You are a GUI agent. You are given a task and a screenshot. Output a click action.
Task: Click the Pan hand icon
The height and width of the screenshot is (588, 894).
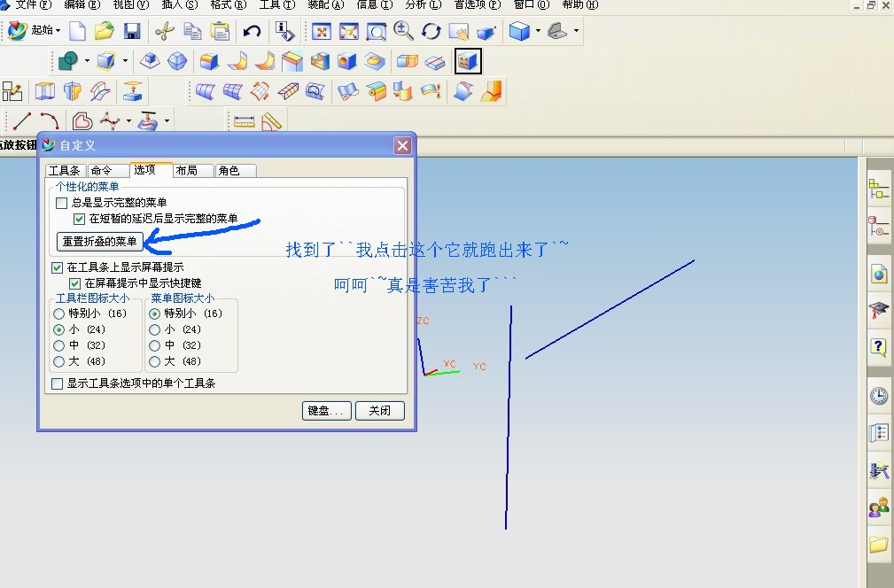click(458, 31)
